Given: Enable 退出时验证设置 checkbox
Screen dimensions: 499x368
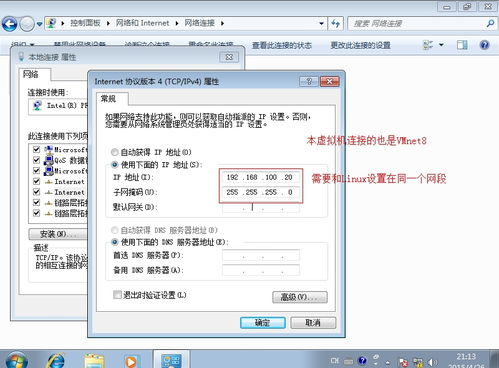Looking at the screenshot, I should point(117,295).
